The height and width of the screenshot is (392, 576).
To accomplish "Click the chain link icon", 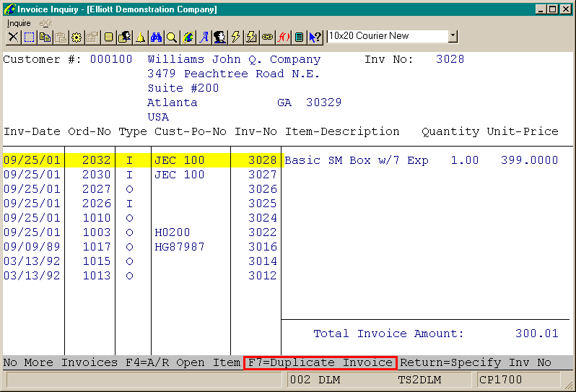I will point(267,37).
